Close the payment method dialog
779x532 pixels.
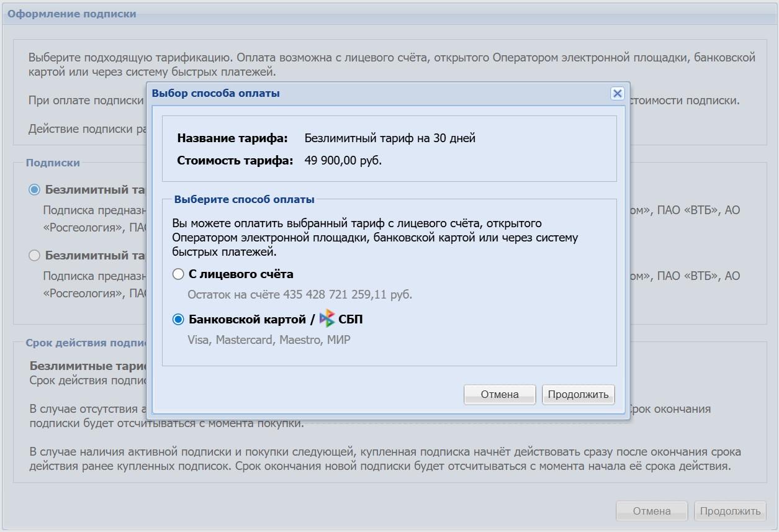point(617,93)
